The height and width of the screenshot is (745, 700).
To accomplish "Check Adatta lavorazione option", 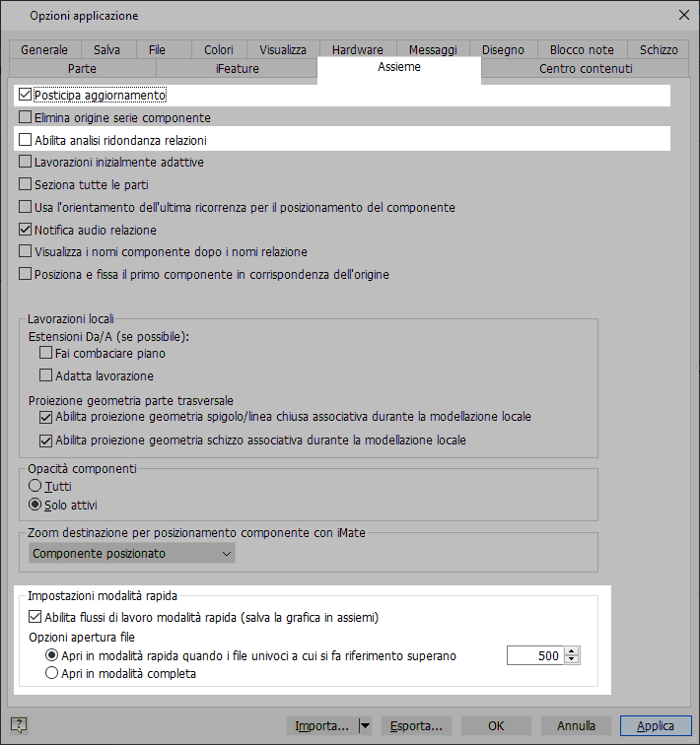I will [45, 375].
